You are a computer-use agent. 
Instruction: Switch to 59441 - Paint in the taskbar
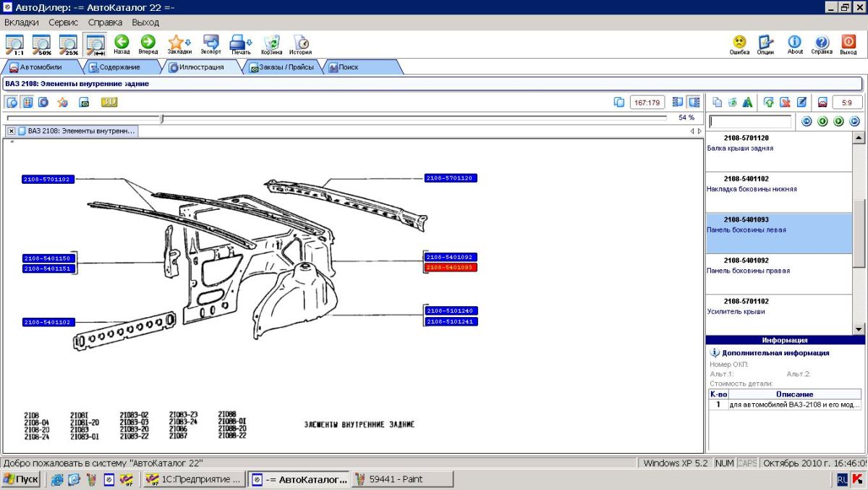click(x=404, y=479)
